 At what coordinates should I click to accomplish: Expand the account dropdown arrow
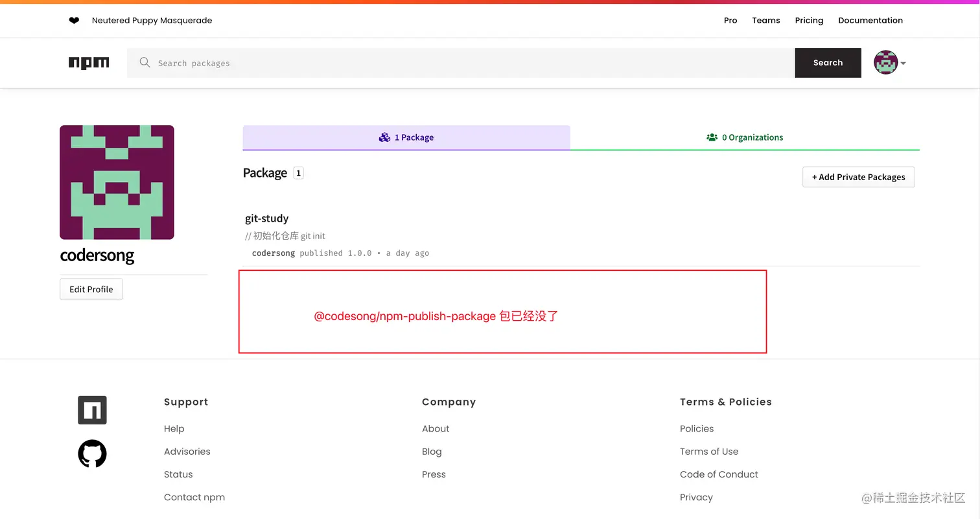[903, 63]
